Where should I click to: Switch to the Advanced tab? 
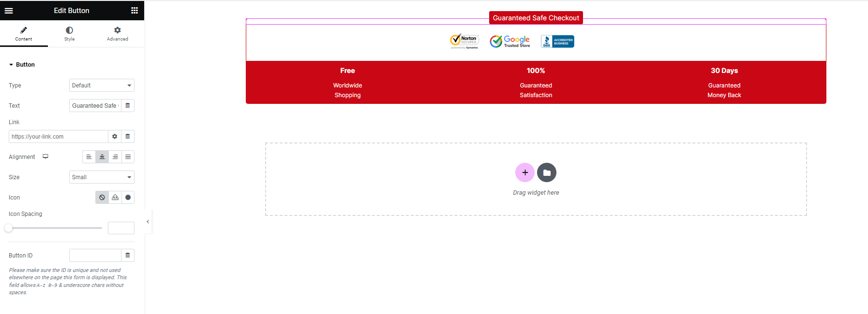118,34
